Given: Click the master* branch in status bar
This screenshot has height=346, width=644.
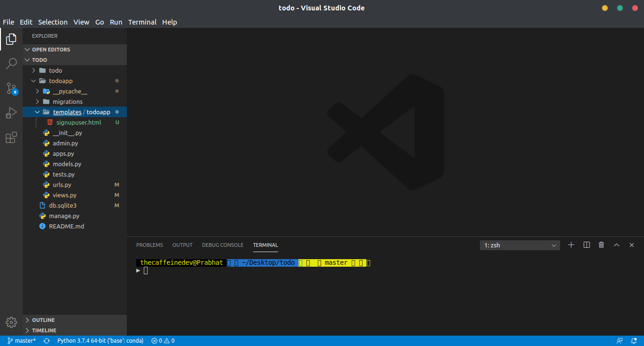Looking at the screenshot, I should click(22, 341).
